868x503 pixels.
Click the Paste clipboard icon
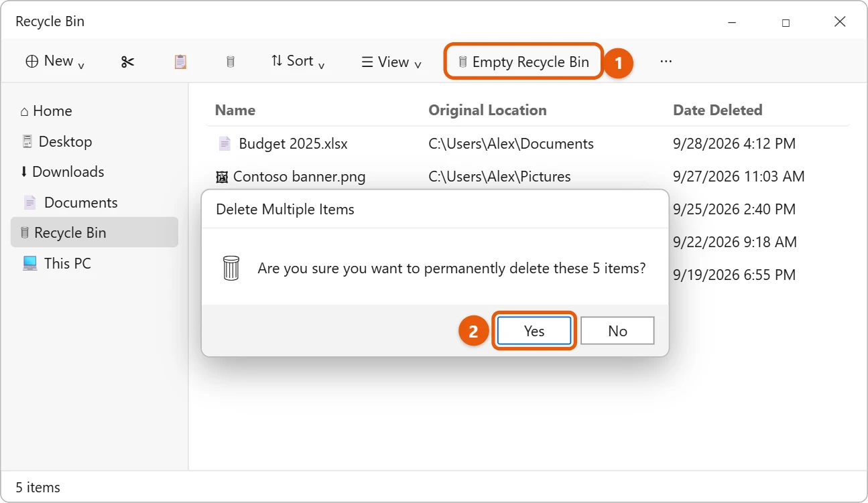[x=180, y=62]
